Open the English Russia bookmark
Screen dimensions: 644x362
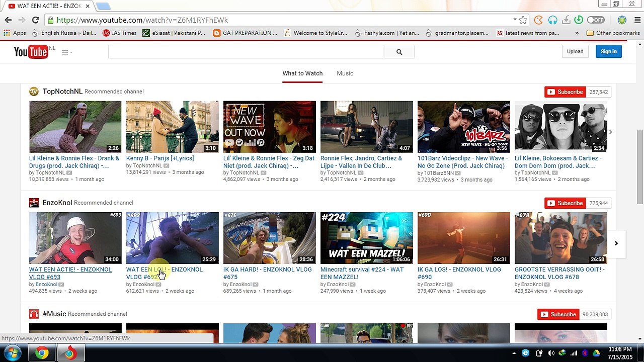(x=63, y=33)
